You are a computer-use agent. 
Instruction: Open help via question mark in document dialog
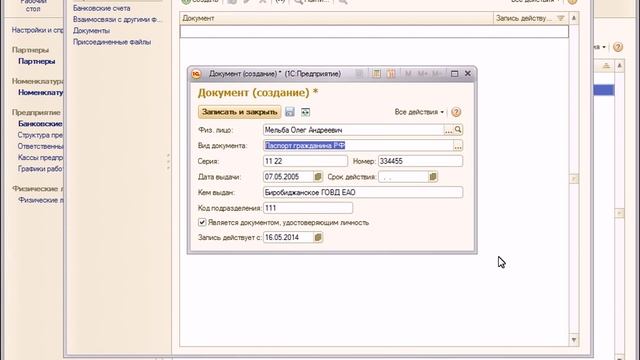(456, 112)
